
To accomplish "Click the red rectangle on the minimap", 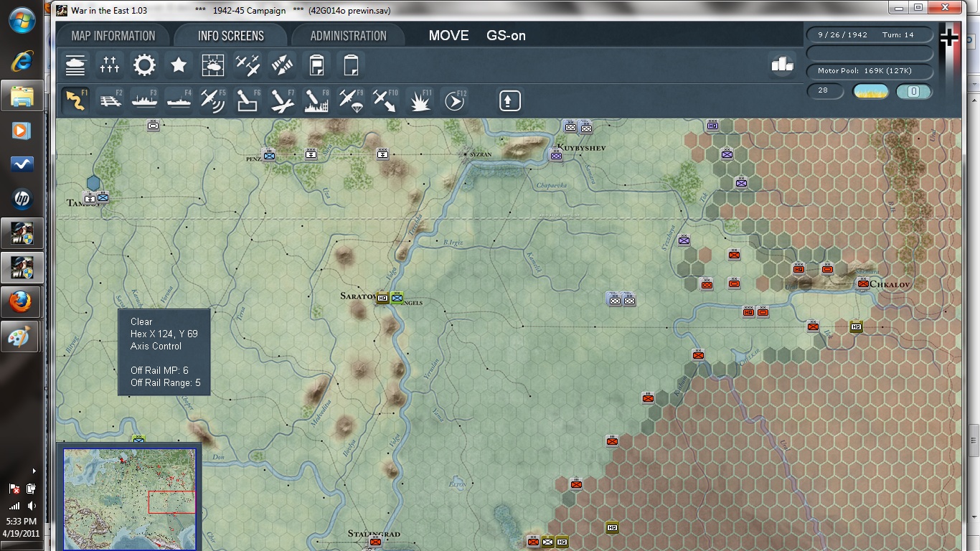I will (x=171, y=502).
